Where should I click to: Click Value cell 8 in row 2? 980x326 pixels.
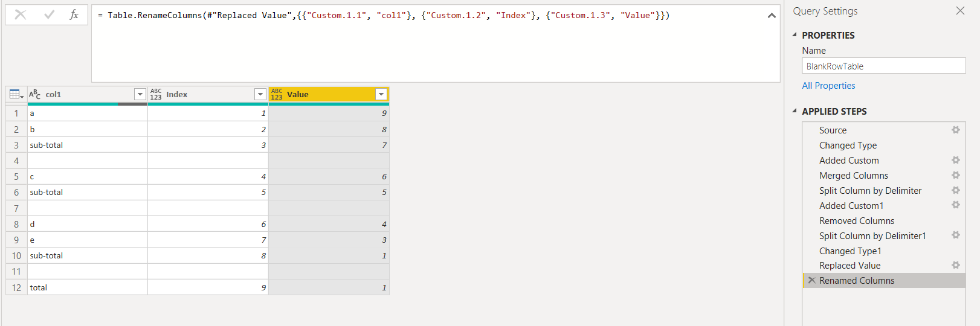(329, 129)
